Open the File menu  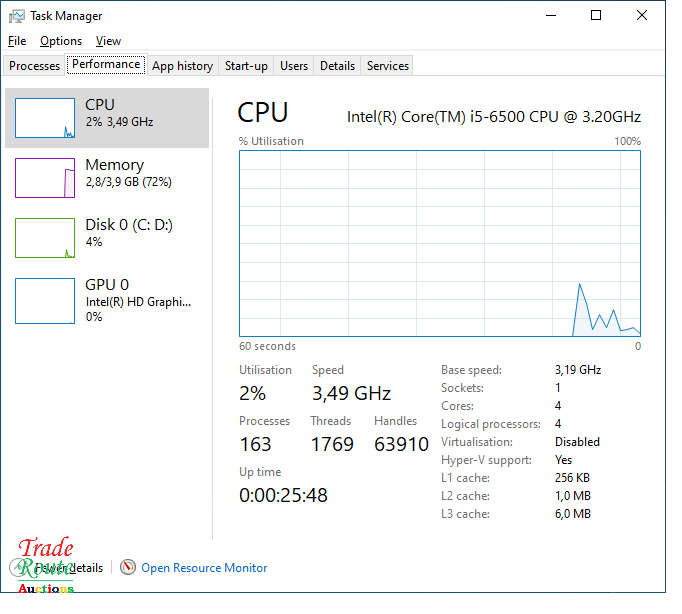pos(17,41)
